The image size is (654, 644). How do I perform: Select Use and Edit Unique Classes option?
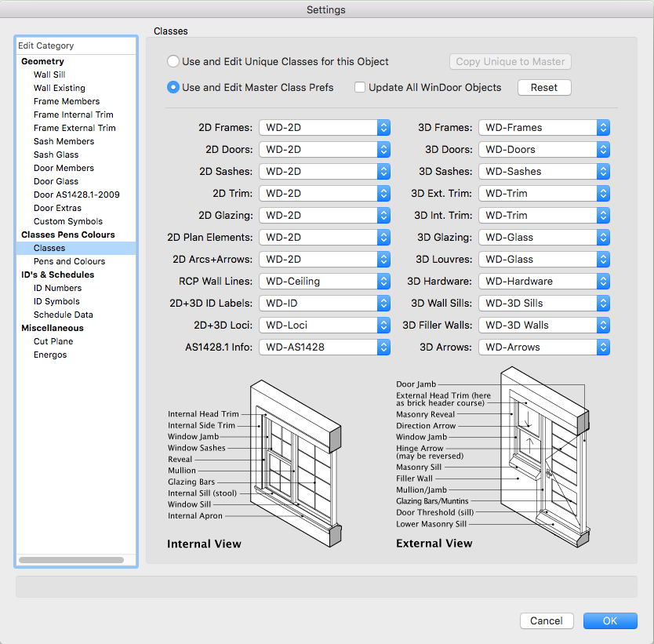[173, 61]
